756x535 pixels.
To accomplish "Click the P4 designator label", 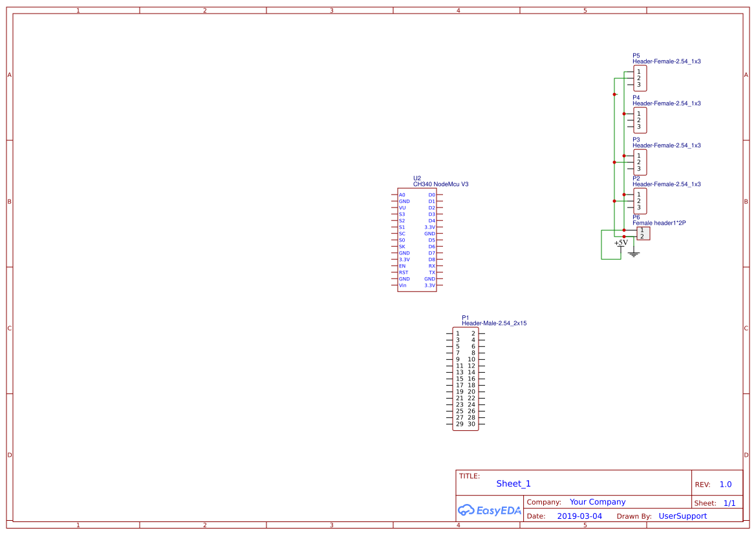I will (x=636, y=98).
